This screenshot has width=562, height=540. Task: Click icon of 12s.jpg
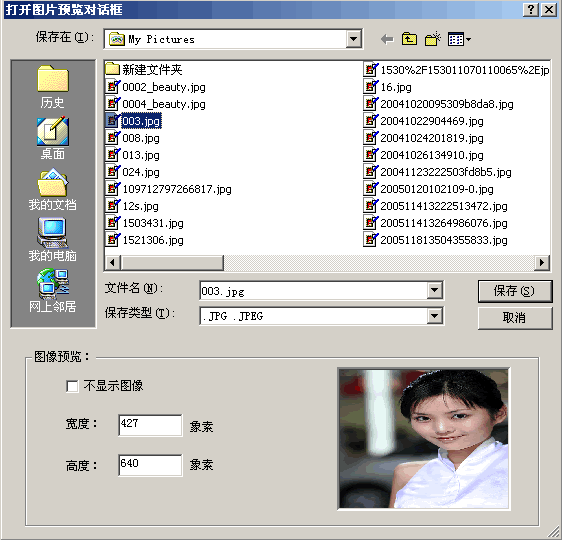tap(113, 205)
